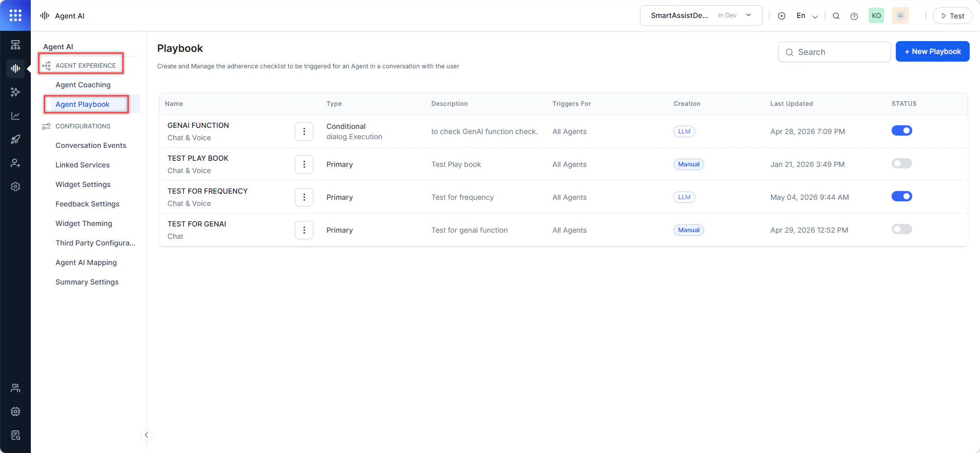Open the hexagon settings icon at sidebar bottom
This screenshot has width=980, height=453.
click(15, 411)
